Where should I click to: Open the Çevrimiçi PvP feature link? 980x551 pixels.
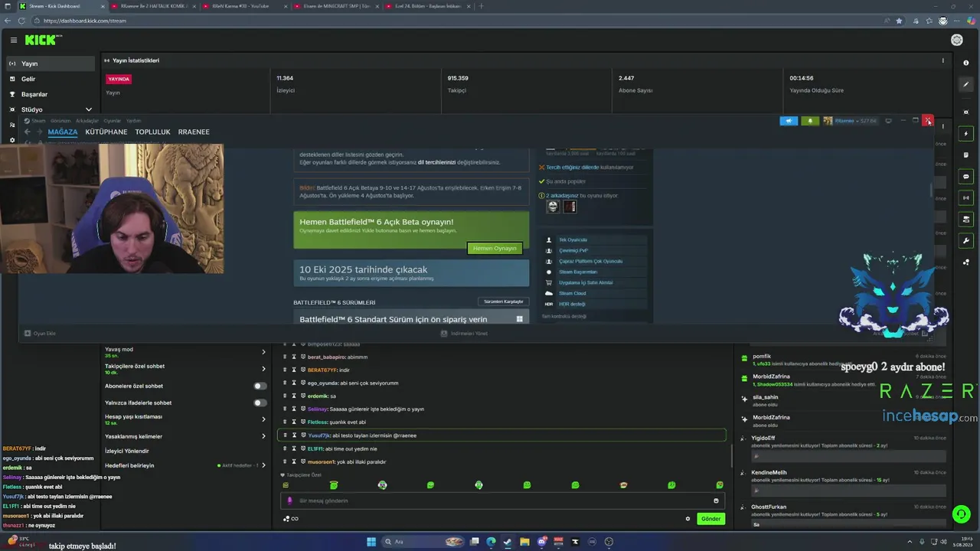[573, 250]
